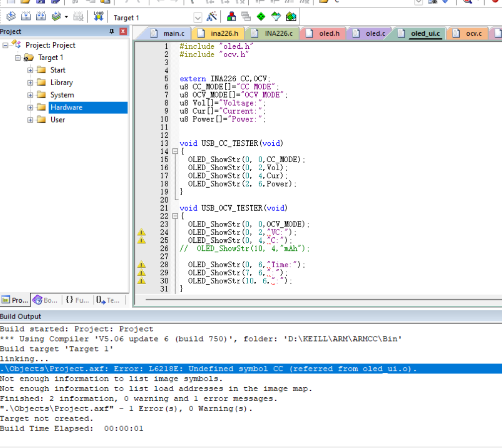Click the Target 1 folder icon
502x448 pixels.
28,58
